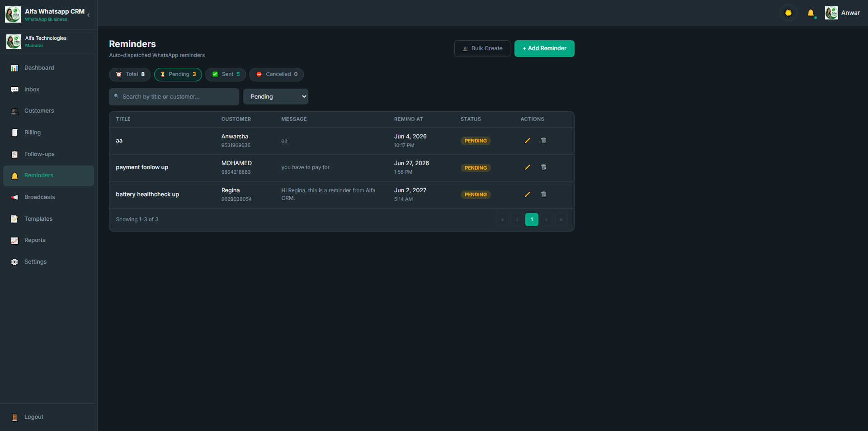Click the Showing 1–3 of 3 text
This screenshot has width=868, height=431.
137,219
